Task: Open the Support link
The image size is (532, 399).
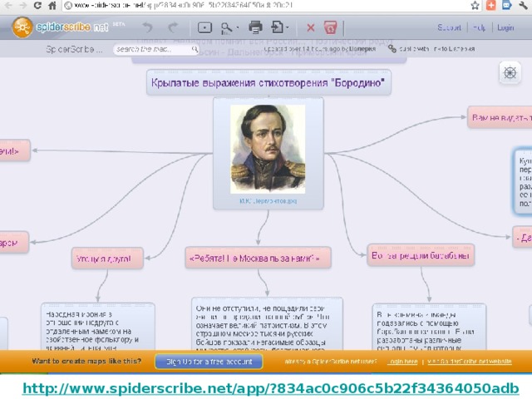Action: 449,27
